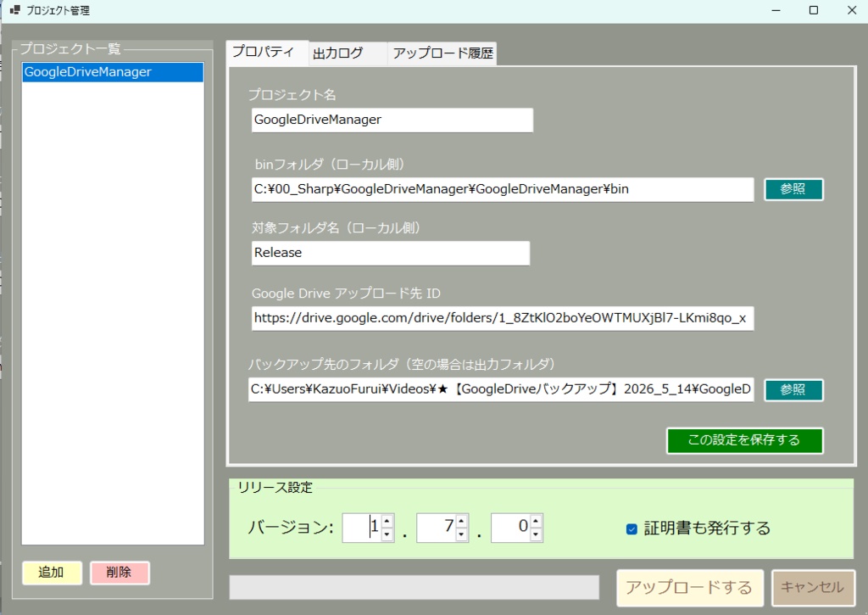Click the Google Drive アップロード先 ID field
Viewport: 868px width, 615px height.
(x=502, y=318)
